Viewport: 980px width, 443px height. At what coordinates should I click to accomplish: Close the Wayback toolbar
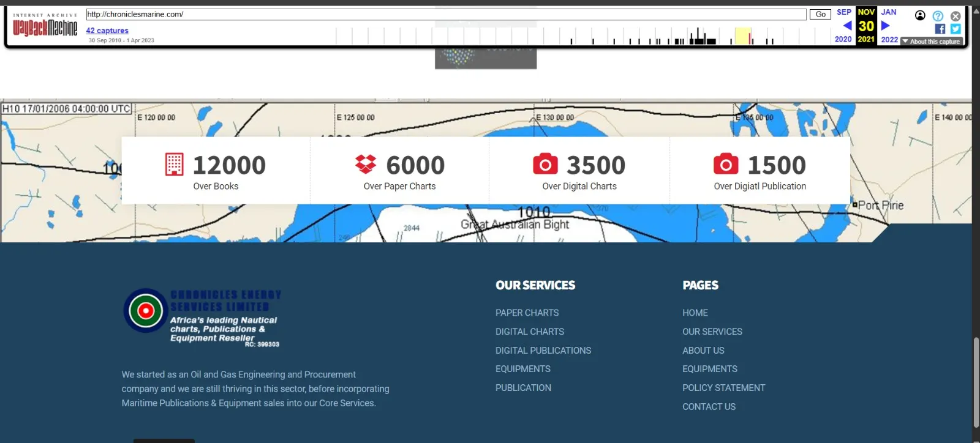[x=956, y=16]
